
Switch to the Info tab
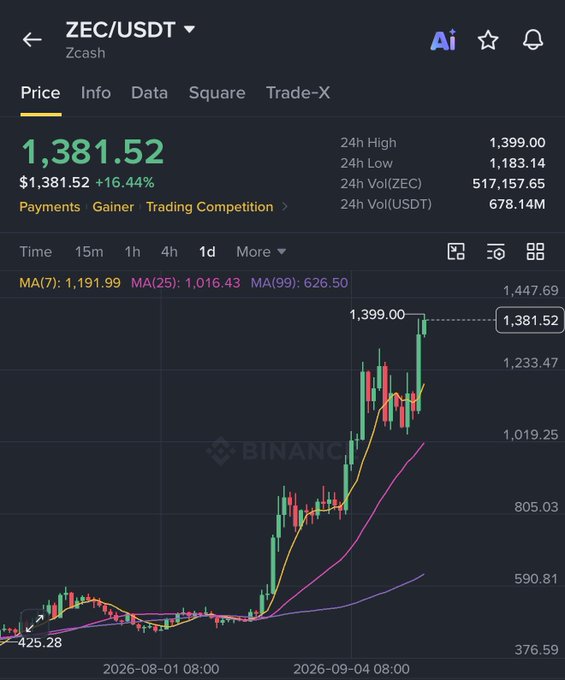(96, 93)
